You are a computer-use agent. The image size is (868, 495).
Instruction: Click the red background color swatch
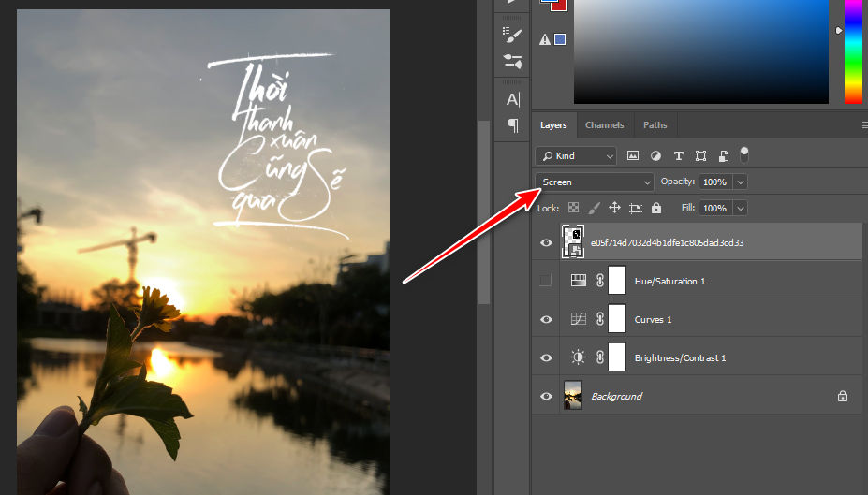[x=560, y=6]
